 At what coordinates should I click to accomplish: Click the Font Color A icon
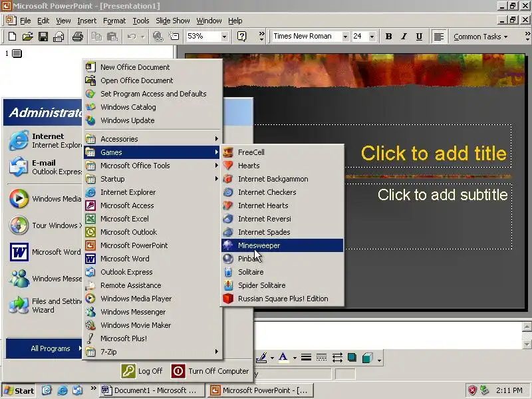coord(283,357)
